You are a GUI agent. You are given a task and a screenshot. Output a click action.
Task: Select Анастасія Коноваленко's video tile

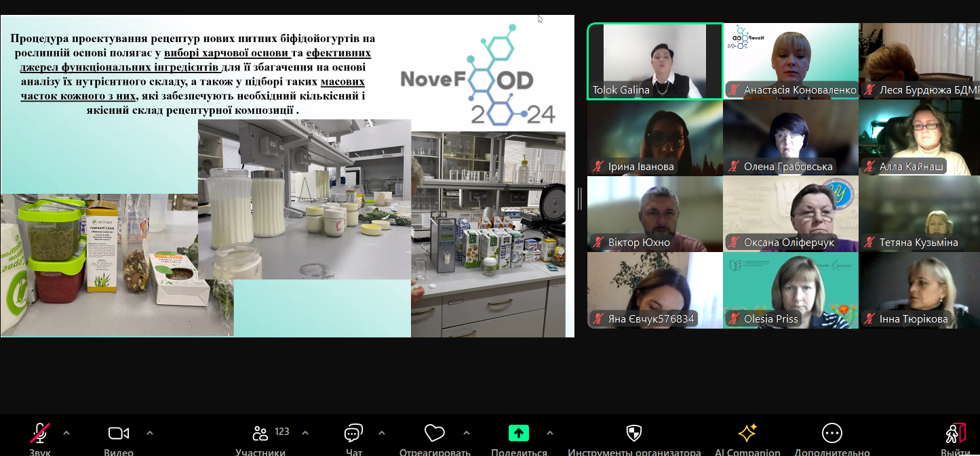[x=791, y=61]
